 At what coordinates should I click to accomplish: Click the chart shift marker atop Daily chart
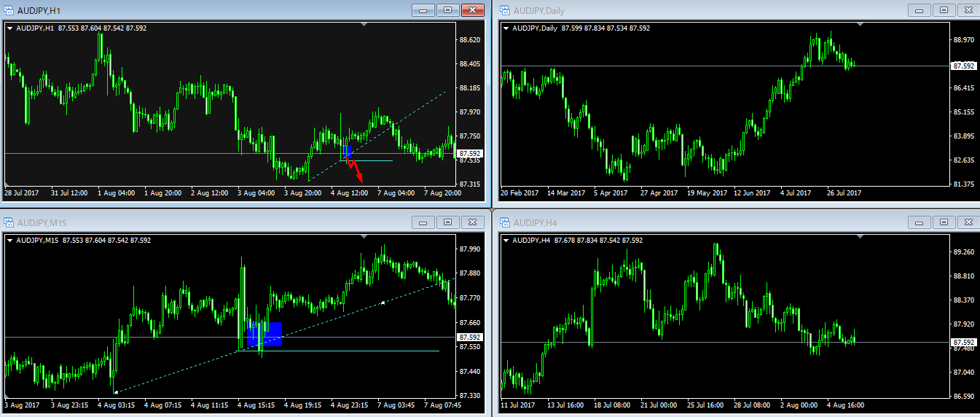coord(861,24)
